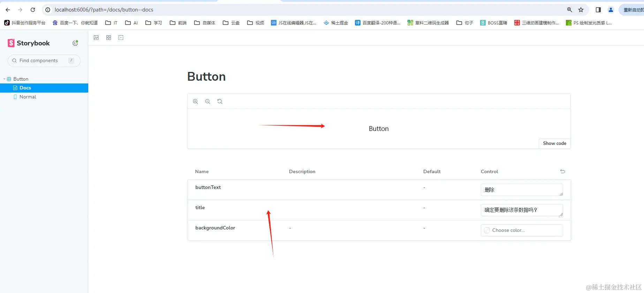Click the rendered Button in preview
This screenshot has height=293, width=644.
pyautogui.click(x=379, y=129)
